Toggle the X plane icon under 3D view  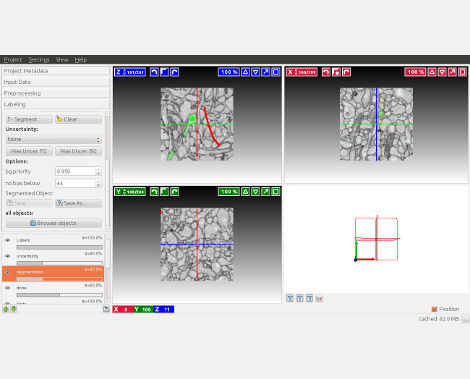(x=290, y=298)
